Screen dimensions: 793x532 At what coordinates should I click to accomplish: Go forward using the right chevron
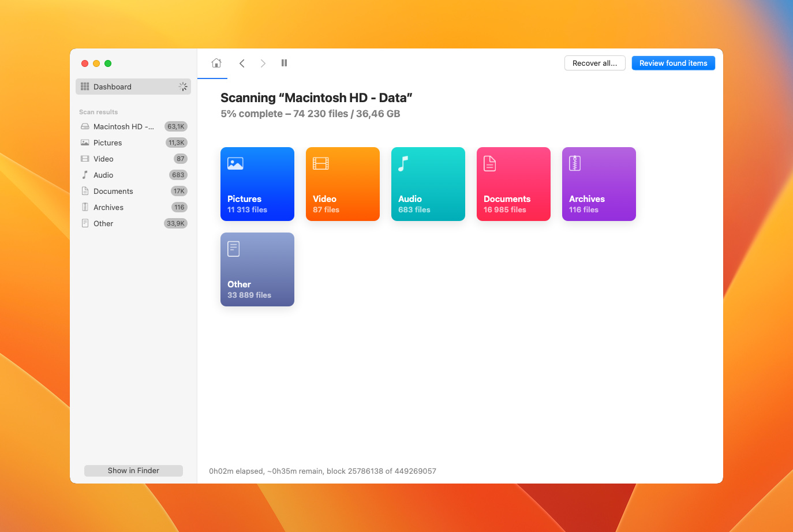[x=263, y=63]
